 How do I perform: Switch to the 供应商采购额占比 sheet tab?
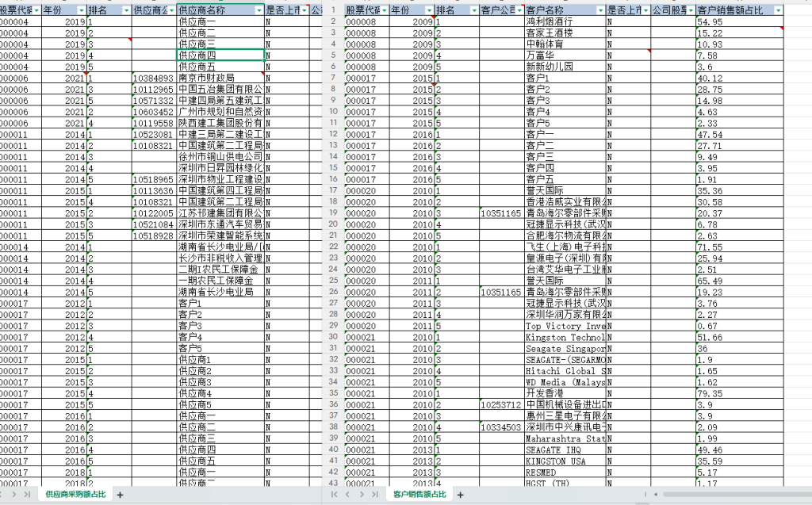(76, 495)
